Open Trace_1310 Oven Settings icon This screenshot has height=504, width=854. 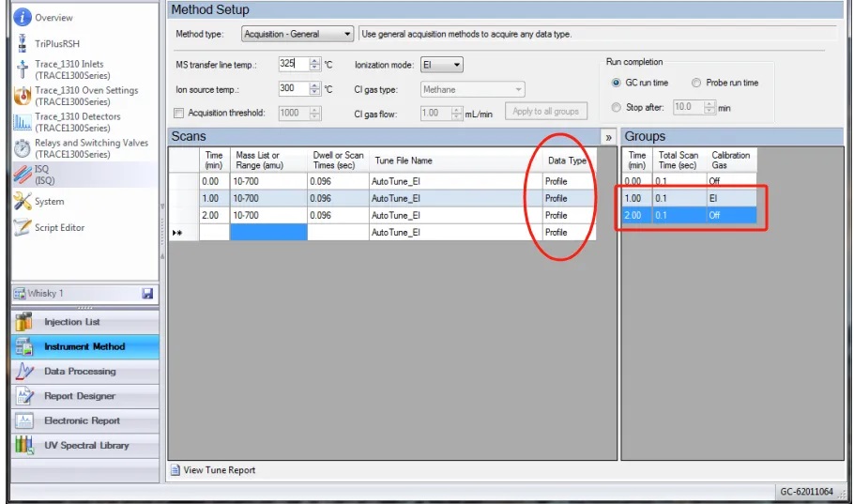click(x=23, y=96)
